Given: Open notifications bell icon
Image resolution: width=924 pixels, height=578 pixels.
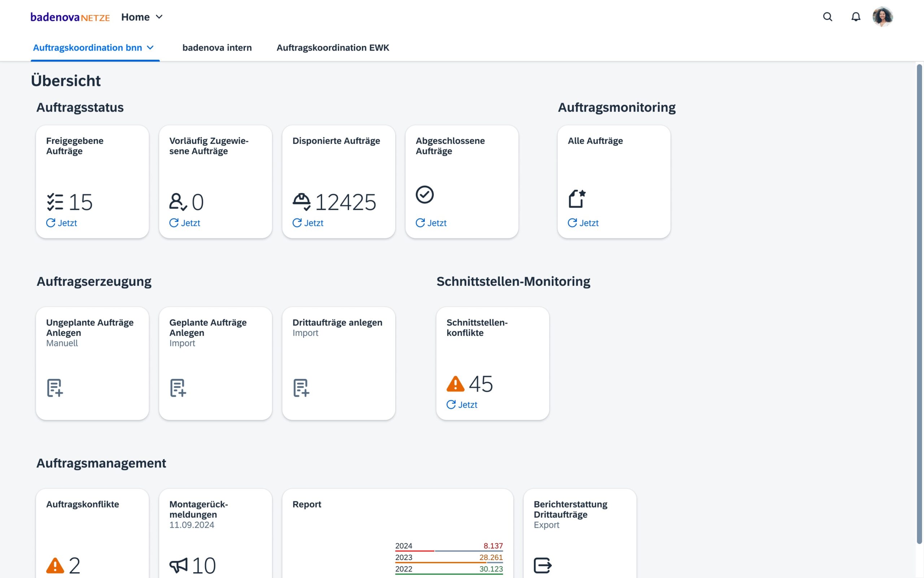Looking at the screenshot, I should (x=856, y=17).
